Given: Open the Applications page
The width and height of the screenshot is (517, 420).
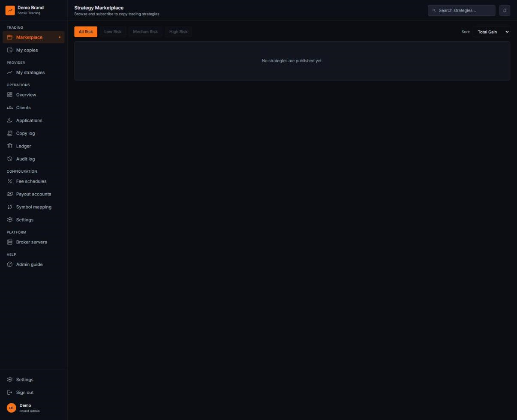Looking at the screenshot, I should point(33,120).
